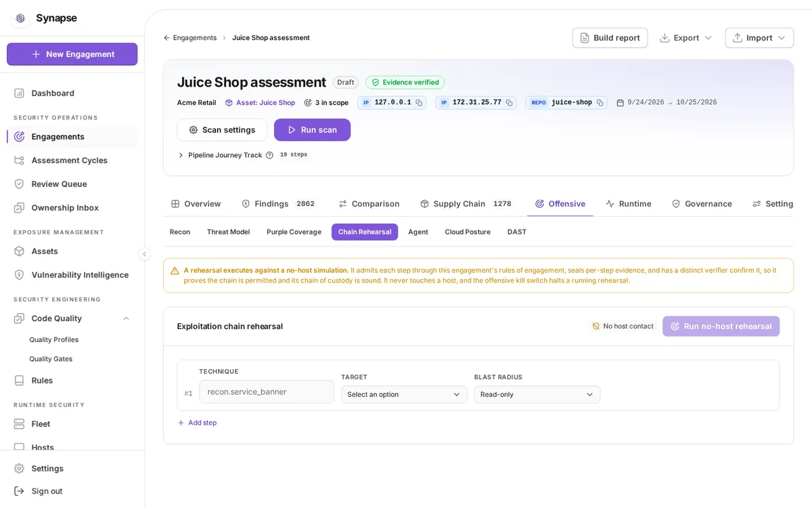Switch to the Runtime tab
This screenshot has height=508, width=812.
click(629, 204)
